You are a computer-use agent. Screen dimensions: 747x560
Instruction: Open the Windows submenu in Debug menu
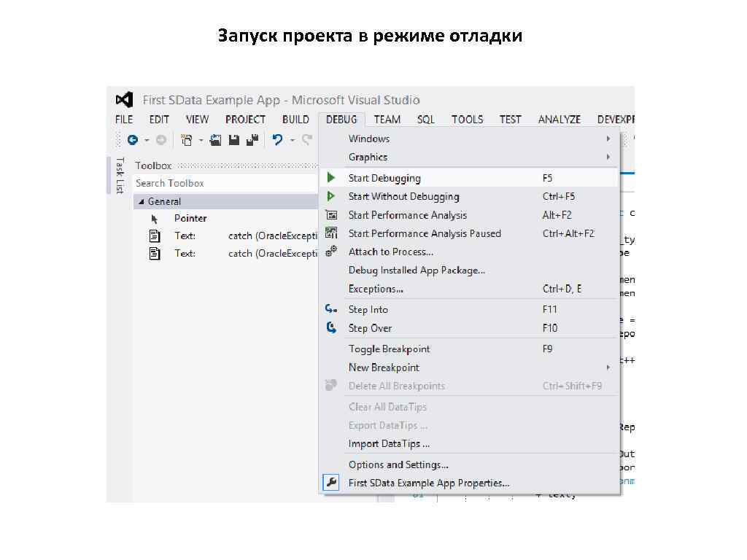(369, 139)
